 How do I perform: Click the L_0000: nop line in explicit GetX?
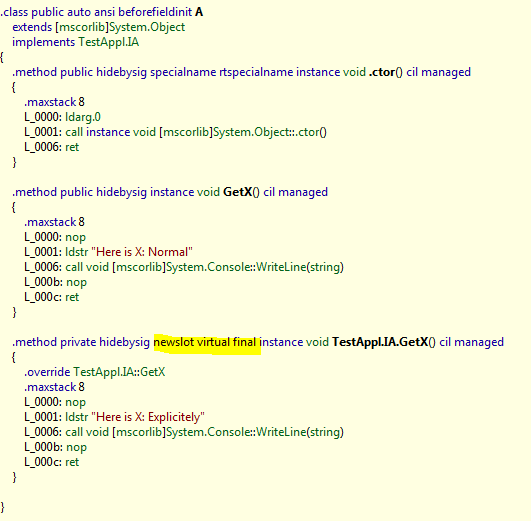click(x=55, y=402)
